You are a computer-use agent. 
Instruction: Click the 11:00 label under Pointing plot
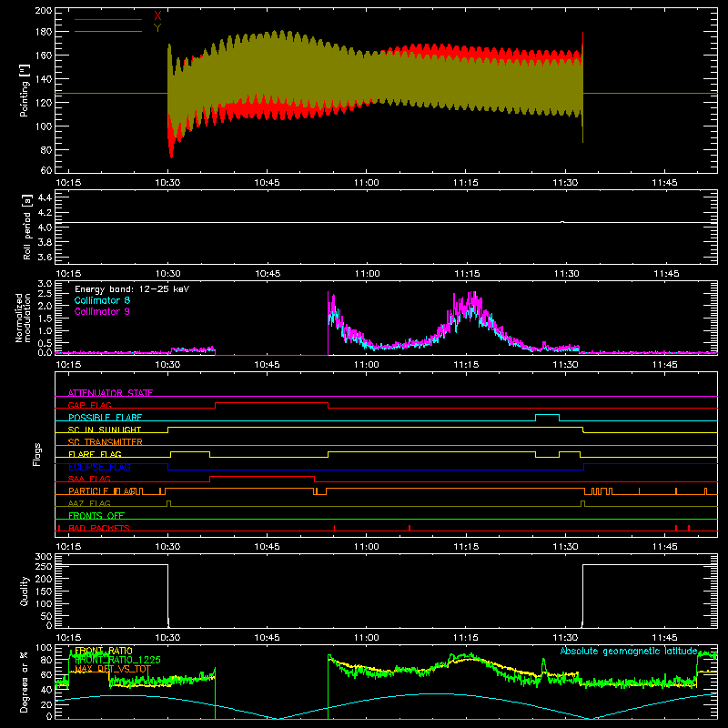(367, 183)
